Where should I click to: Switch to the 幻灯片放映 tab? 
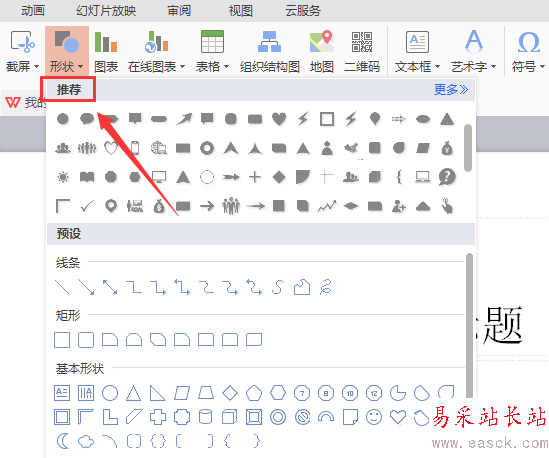click(x=106, y=11)
